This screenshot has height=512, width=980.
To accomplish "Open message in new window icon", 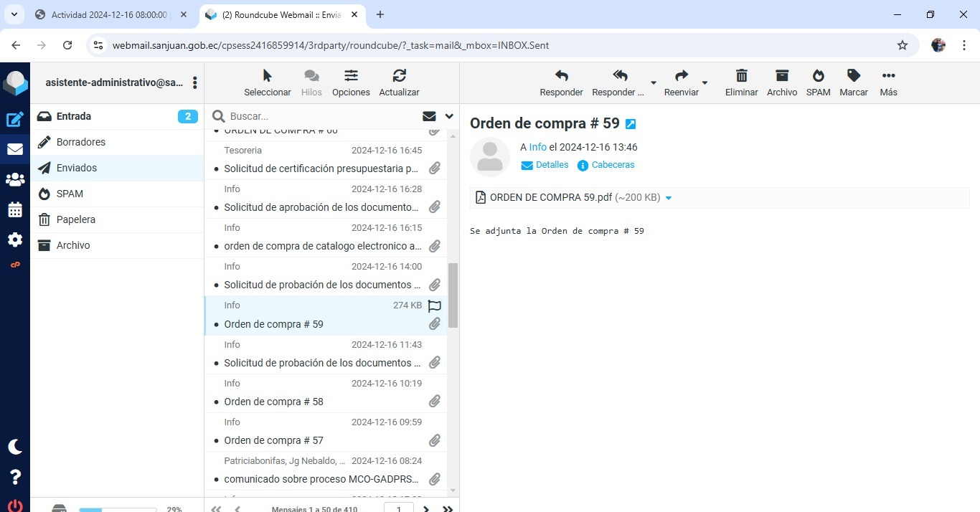I will pos(631,124).
